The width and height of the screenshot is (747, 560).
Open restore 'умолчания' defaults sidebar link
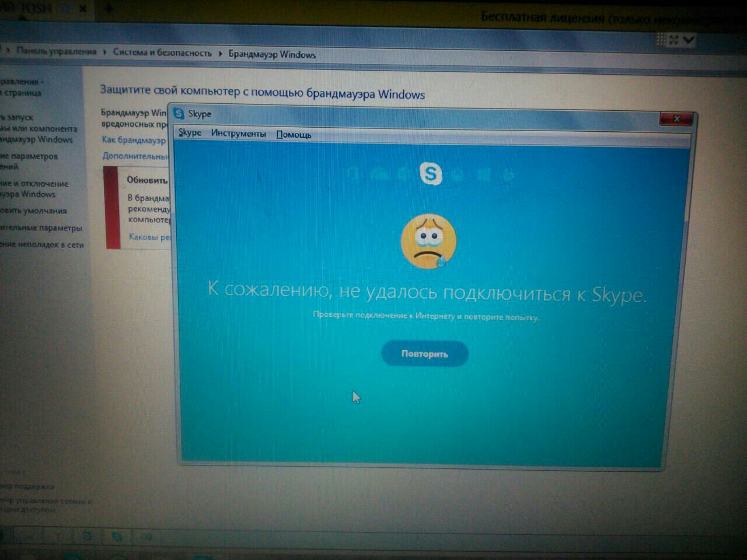[x=33, y=211]
